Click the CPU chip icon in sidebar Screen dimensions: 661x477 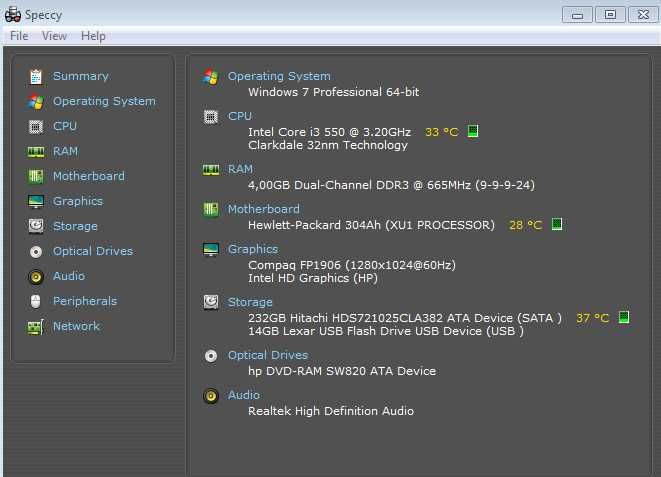point(36,126)
